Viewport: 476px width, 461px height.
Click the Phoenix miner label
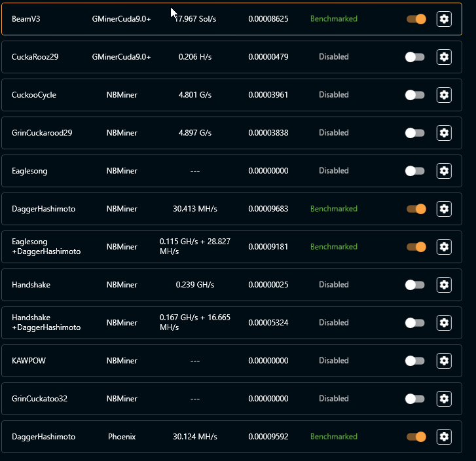tap(122, 436)
